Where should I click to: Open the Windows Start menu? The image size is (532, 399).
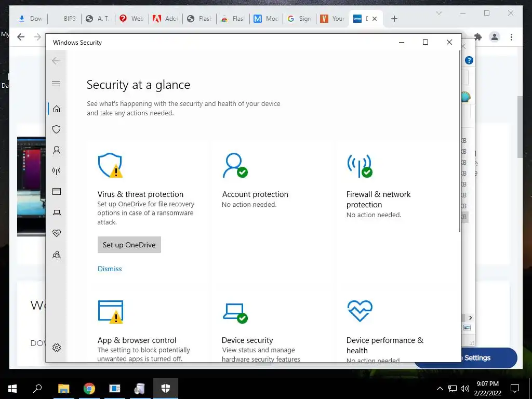tap(12, 389)
